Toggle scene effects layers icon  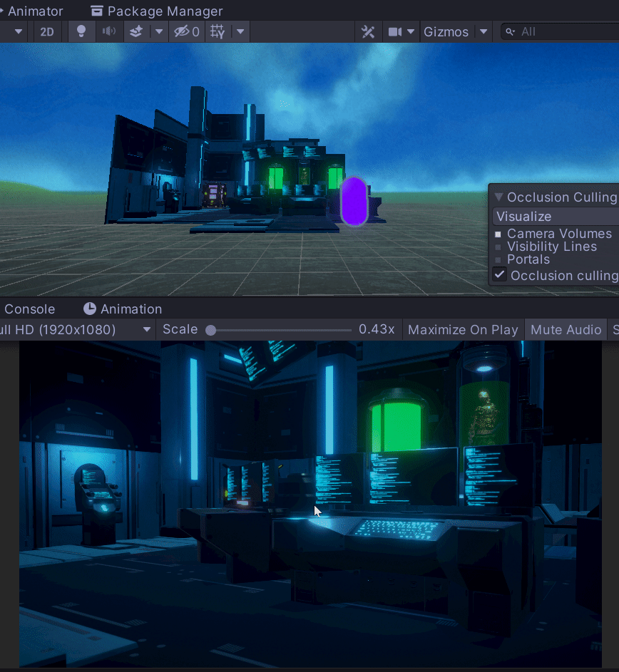coord(136,31)
